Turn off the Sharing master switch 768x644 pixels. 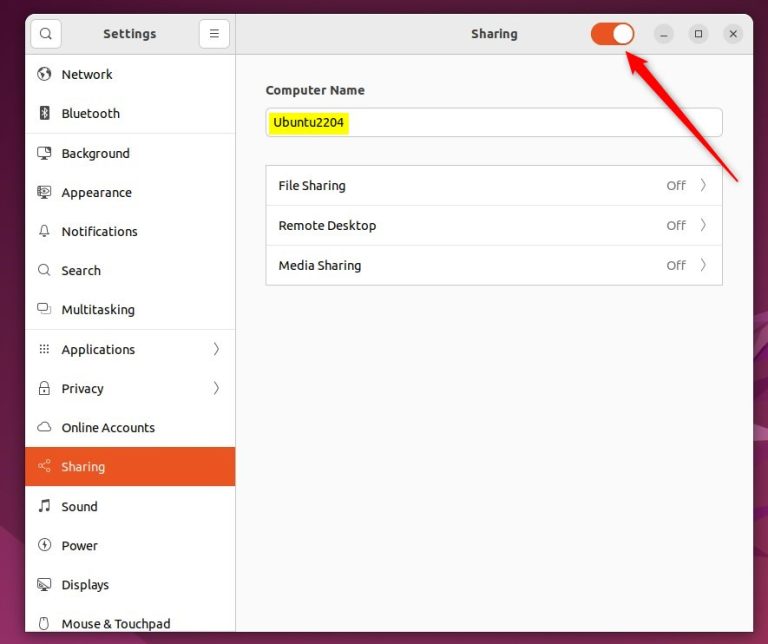(612, 34)
